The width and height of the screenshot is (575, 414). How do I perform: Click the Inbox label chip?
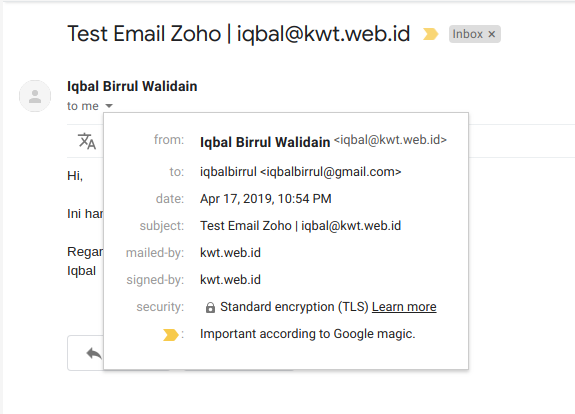click(x=468, y=34)
